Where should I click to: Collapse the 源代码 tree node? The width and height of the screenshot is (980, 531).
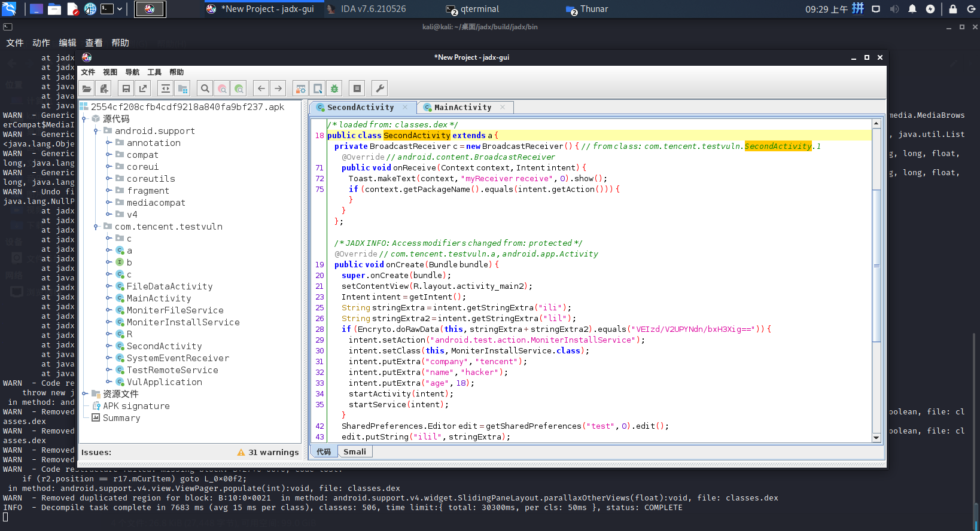pyautogui.click(x=84, y=119)
